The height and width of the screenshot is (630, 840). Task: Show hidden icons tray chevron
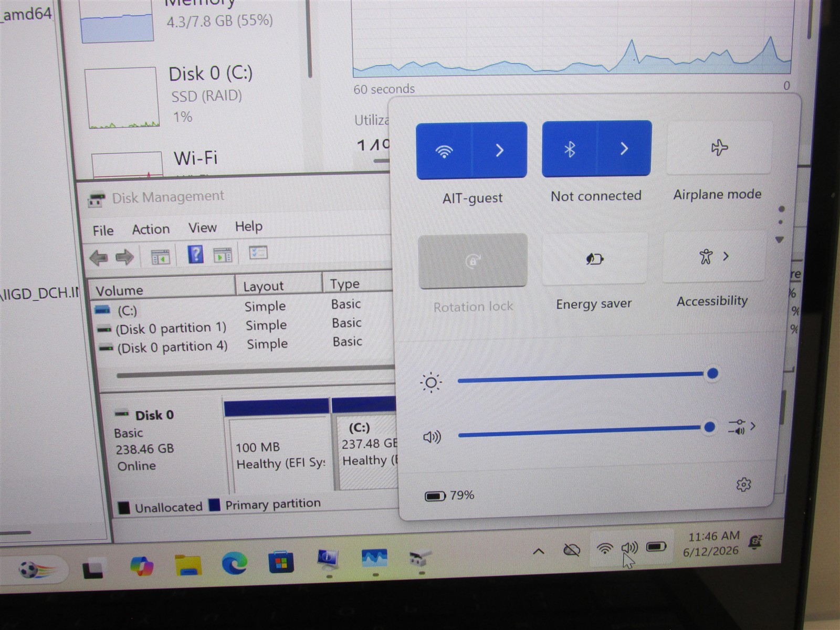[x=538, y=551]
